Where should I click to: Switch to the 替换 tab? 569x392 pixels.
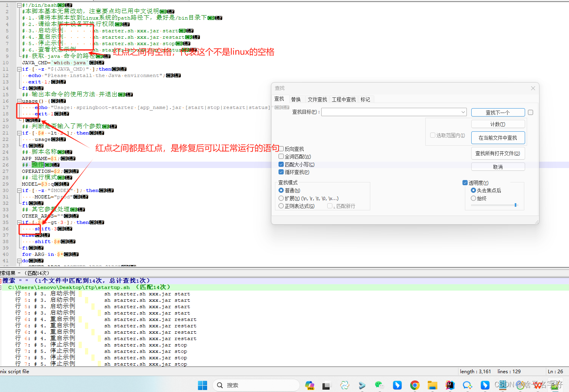pos(296,99)
